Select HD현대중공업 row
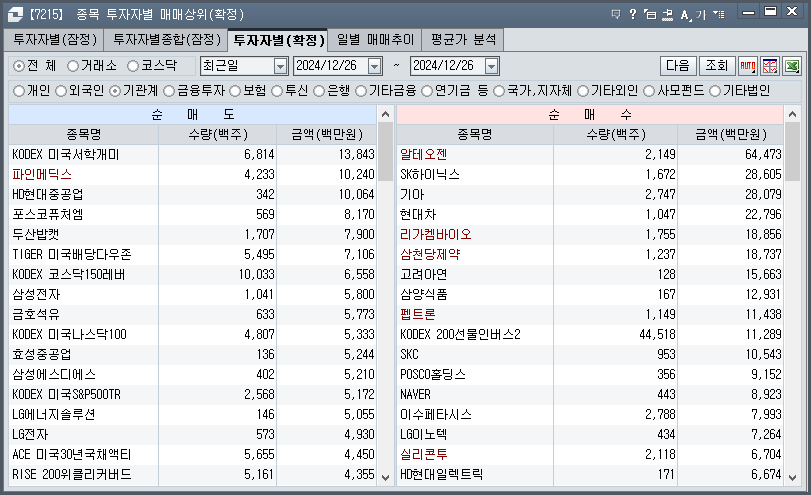The height and width of the screenshot is (495, 811). tap(192, 194)
